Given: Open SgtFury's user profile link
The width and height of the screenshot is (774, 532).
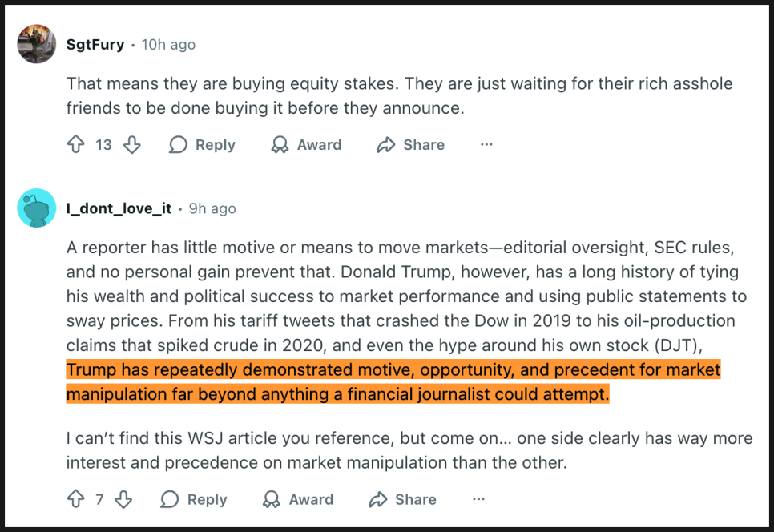Looking at the screenshot, I should click(95, 45).
